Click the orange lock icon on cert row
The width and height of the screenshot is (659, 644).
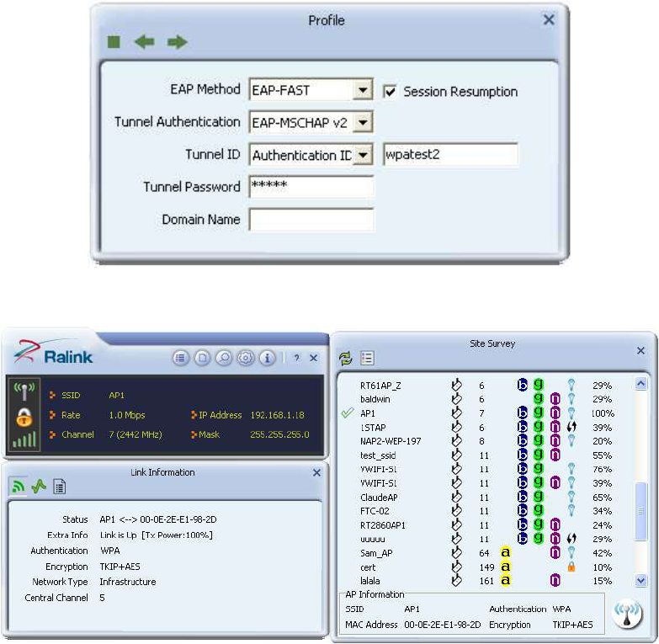pos(571,567)
